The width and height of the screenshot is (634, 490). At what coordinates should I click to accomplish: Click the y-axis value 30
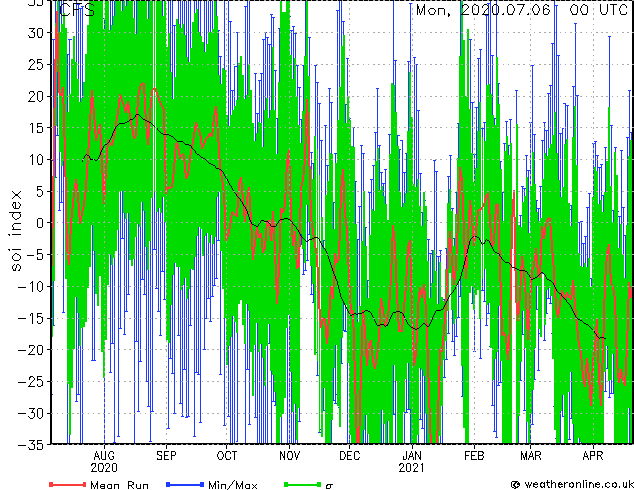coord(35,33)
